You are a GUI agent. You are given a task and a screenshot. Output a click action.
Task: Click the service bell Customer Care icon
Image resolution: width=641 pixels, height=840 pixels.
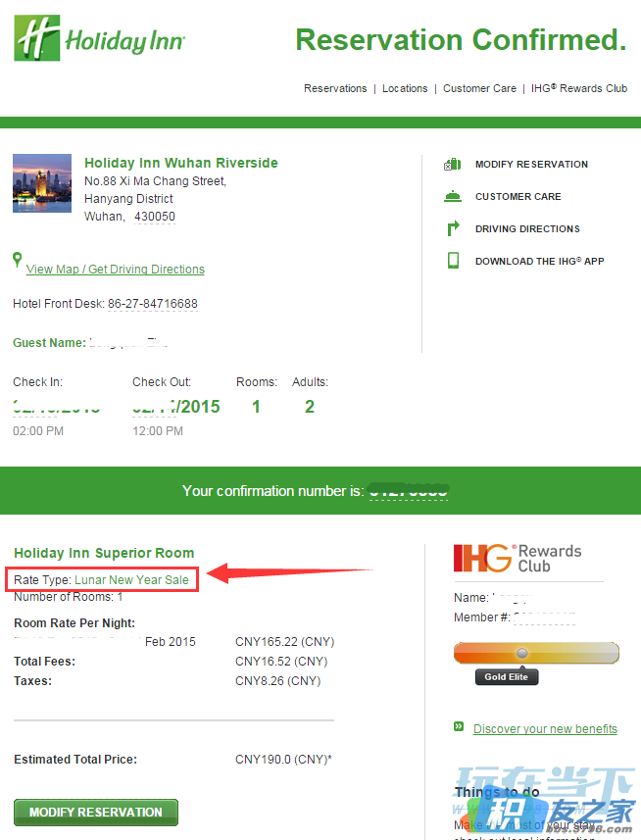click(453, 197)
